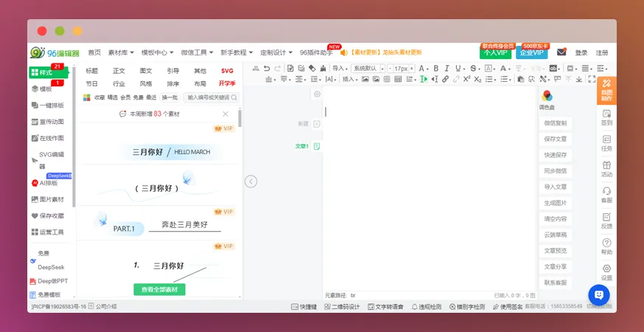
Task: Expand the strikethrough style arrow
Action: click(x=478, y=69)
